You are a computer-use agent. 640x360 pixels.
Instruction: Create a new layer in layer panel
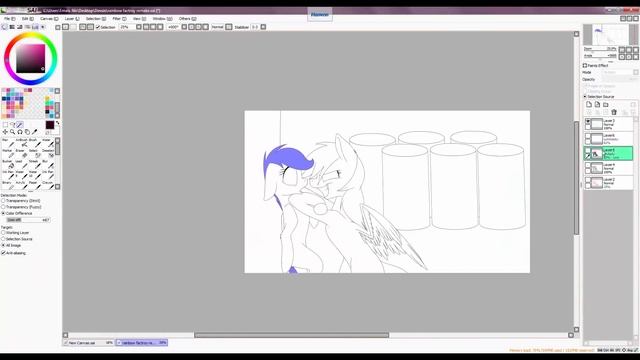[x=589, y=104]
